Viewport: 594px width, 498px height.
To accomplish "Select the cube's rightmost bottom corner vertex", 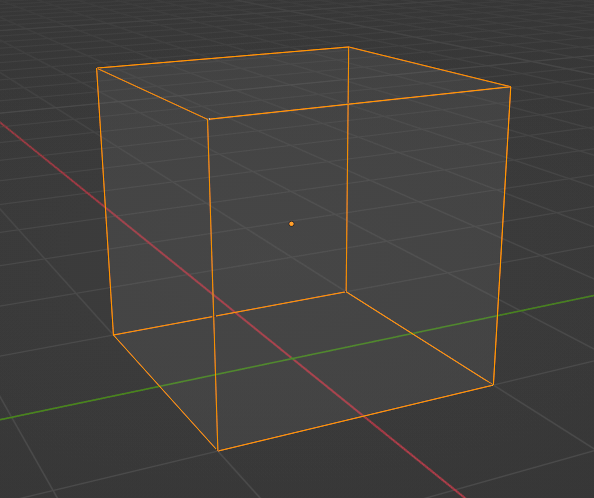I will pyautogui.click(x=493, y=385).
